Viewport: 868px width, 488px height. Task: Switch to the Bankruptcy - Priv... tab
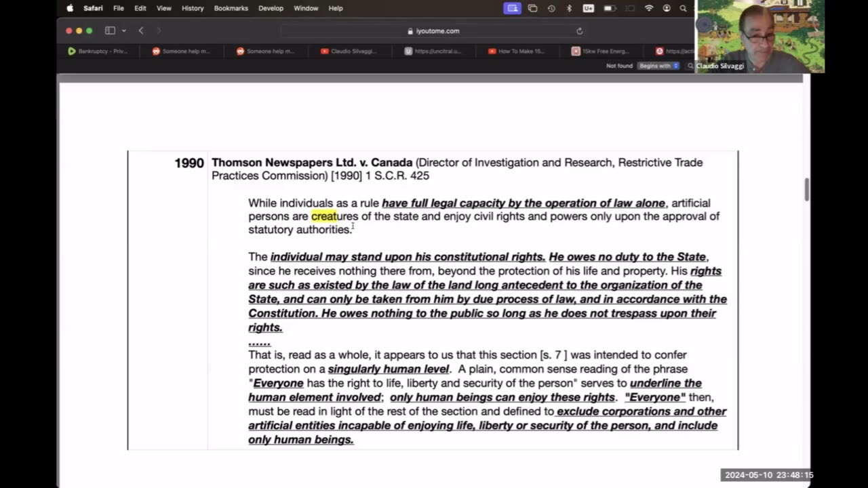98,51
